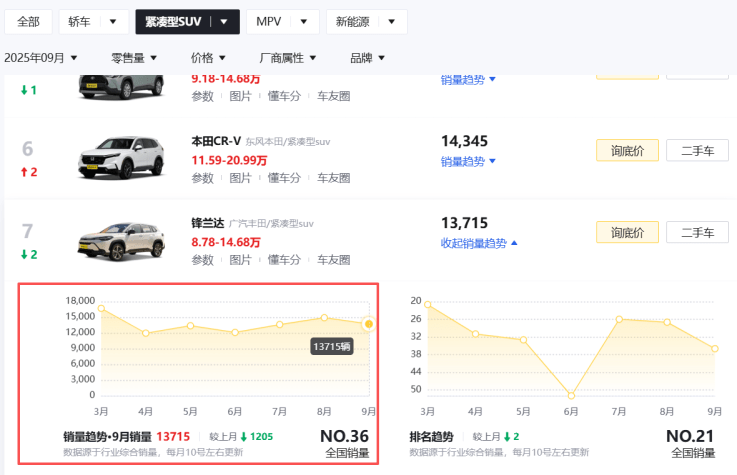Image resolution: width=737 pixels, height=475 pixels.
Task: Select the 7月 point on ranking chart
Action: point(619,319)
